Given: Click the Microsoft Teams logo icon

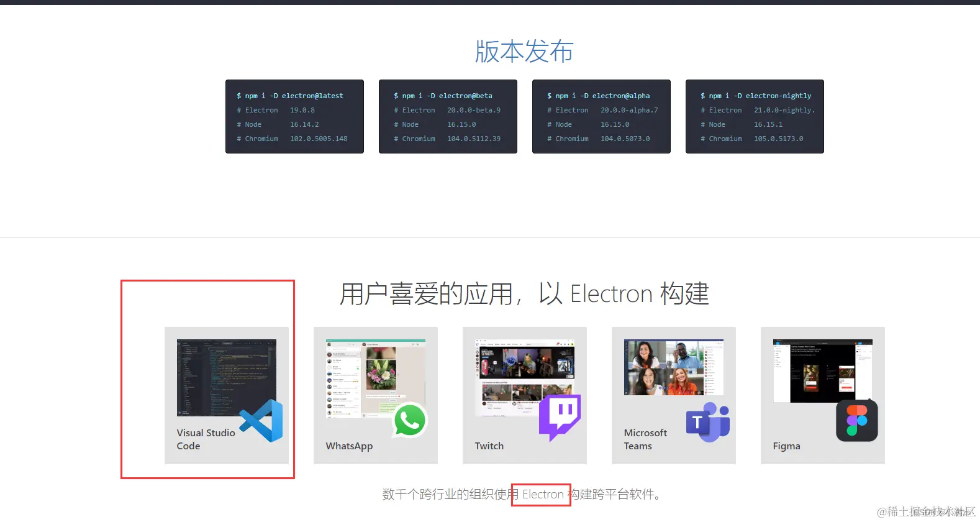Looking at the screenshot, I should [x=708, y=422].
